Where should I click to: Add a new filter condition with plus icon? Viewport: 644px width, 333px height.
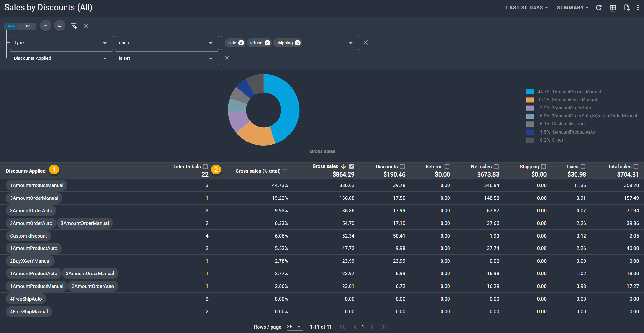point(46,25)
